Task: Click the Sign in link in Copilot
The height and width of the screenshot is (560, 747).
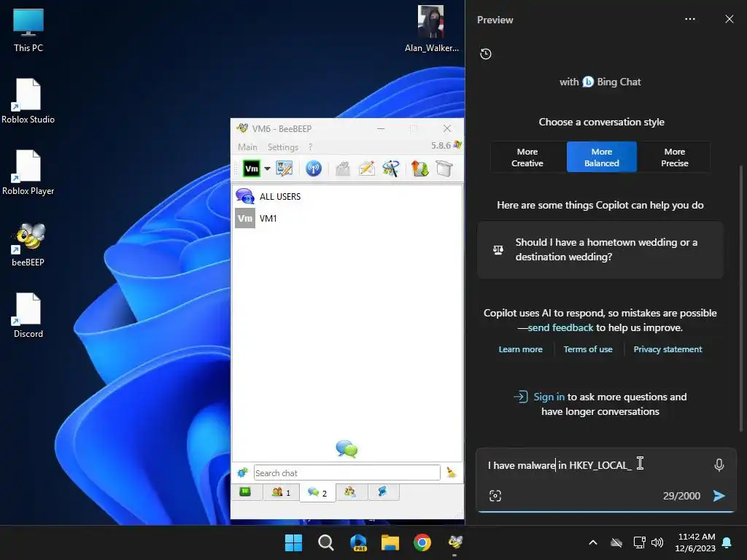Action: 549,397
